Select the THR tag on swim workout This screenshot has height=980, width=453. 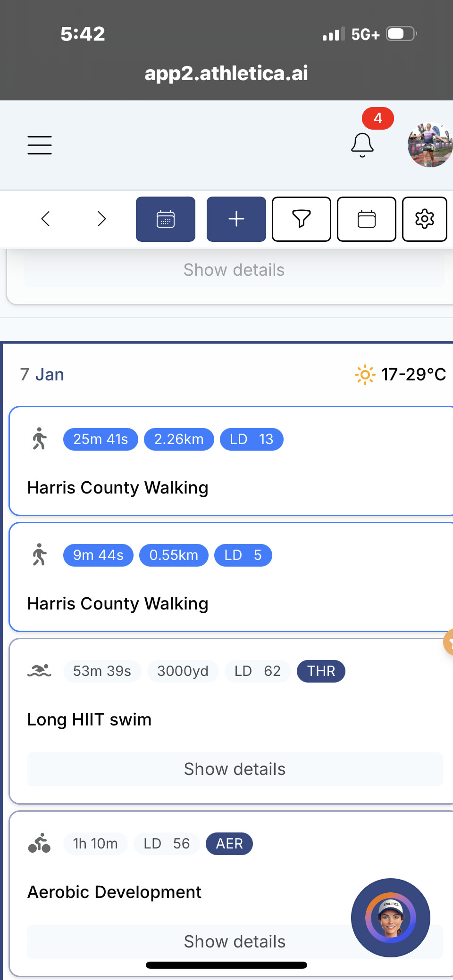tap(321, 671)
